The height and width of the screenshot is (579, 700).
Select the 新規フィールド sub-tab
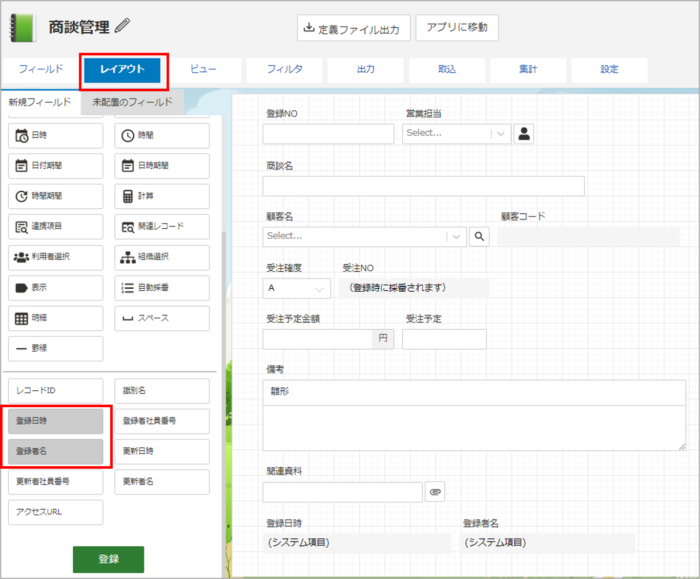40,102
